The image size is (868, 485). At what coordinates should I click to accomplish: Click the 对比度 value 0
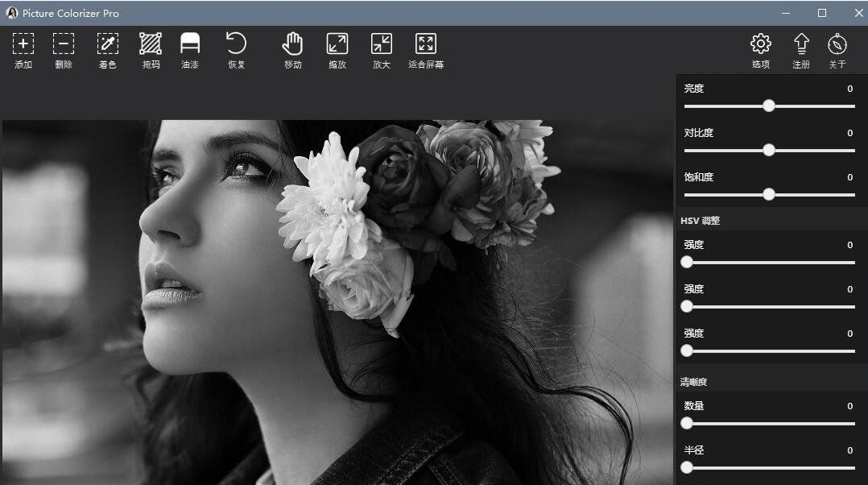pos(849,133)
